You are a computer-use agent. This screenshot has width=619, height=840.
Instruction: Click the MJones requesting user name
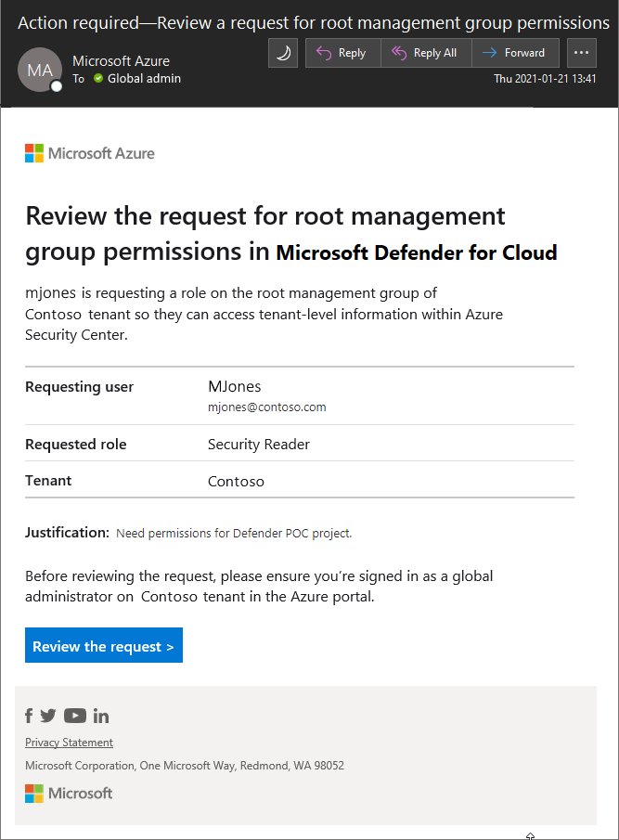click(x=235, y=387)
